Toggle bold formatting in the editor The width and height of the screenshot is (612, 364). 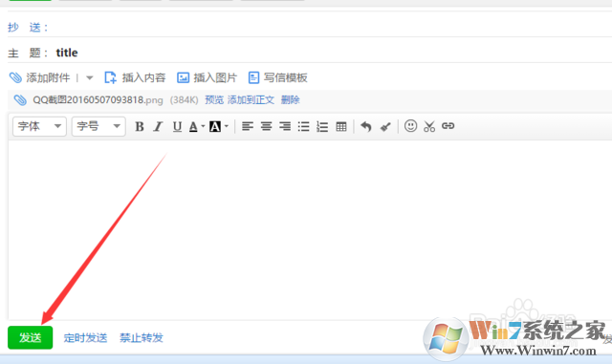tap(140, 126)
